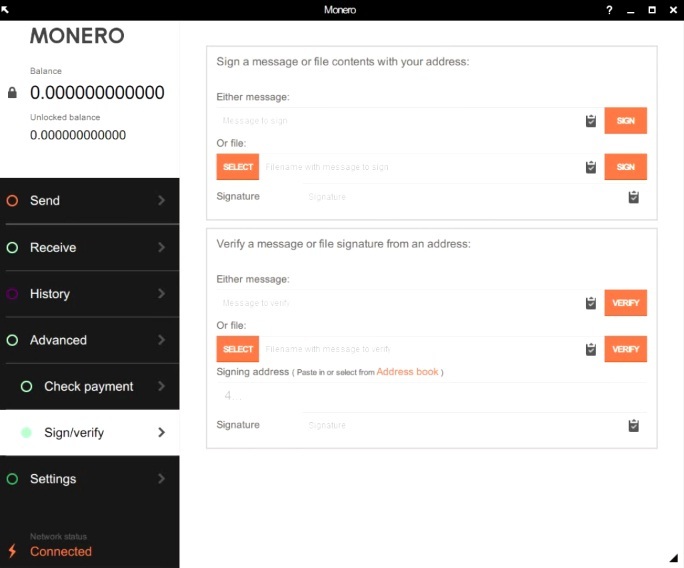Click the lock icon beside the balance

(x=12, y=92)
